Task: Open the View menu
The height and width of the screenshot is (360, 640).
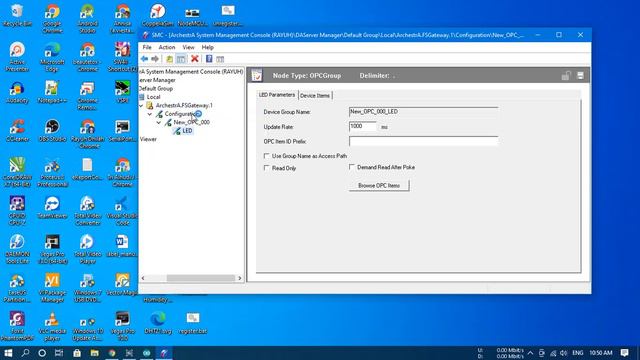Action: coord(188,47)
